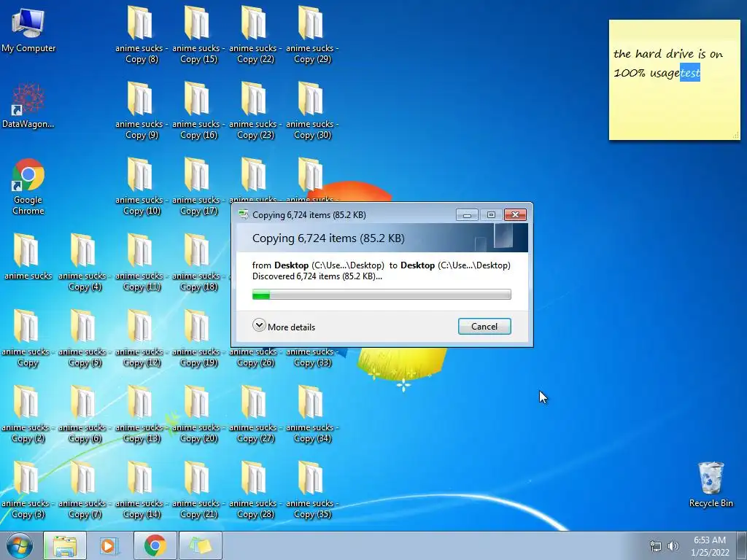Screen dimensions: 747x560
Task: Select folder 'anime sucks - Copy (5)'
Action: pyautogui.click(x=85, y=338)
